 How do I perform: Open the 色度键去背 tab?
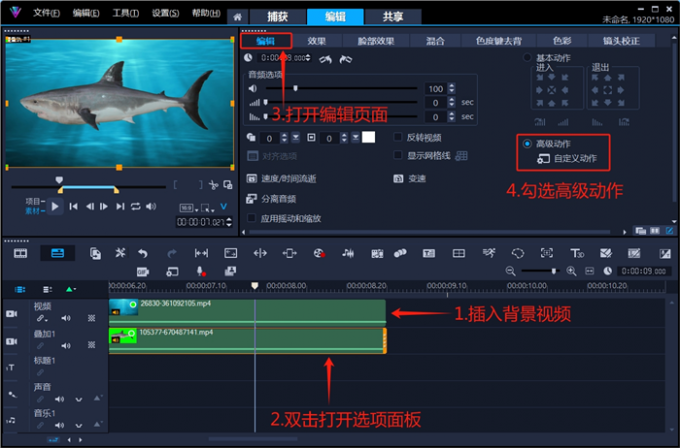[499, 41]
